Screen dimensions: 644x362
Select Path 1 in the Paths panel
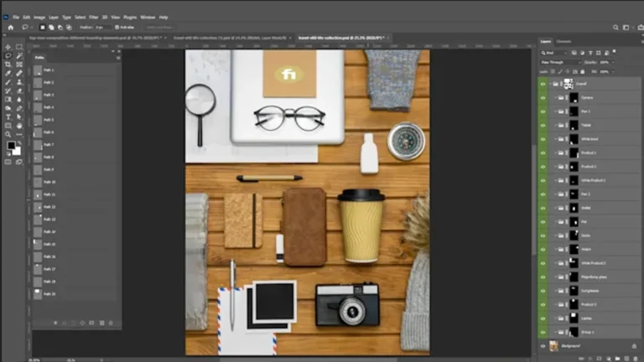[x=49, y=70]
